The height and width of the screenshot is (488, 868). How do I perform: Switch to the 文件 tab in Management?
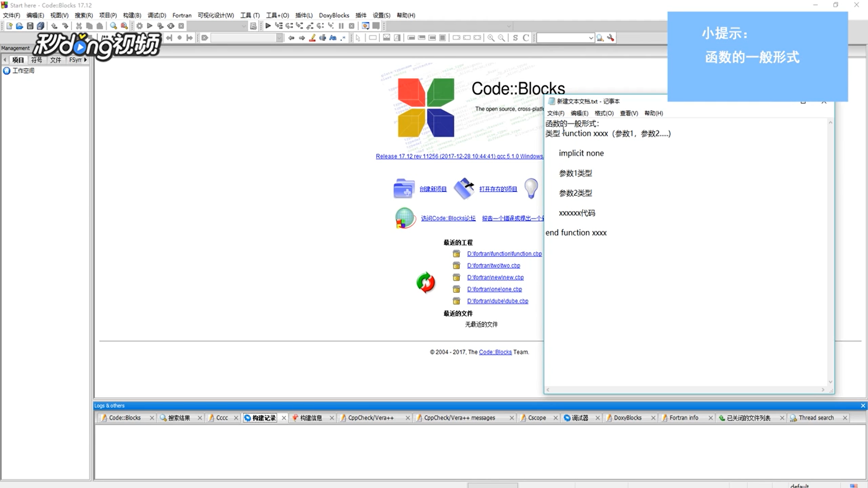[56, 60]
